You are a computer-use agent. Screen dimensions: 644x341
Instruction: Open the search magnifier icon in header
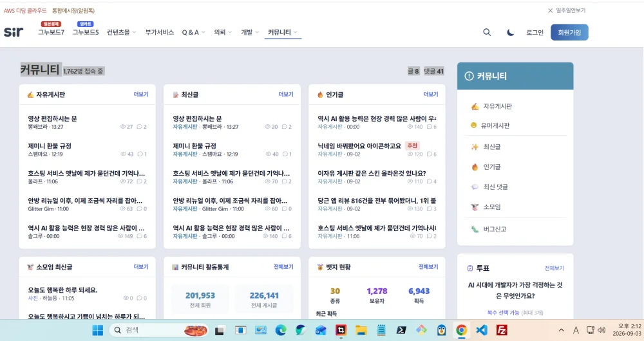(x=487, y=32)
